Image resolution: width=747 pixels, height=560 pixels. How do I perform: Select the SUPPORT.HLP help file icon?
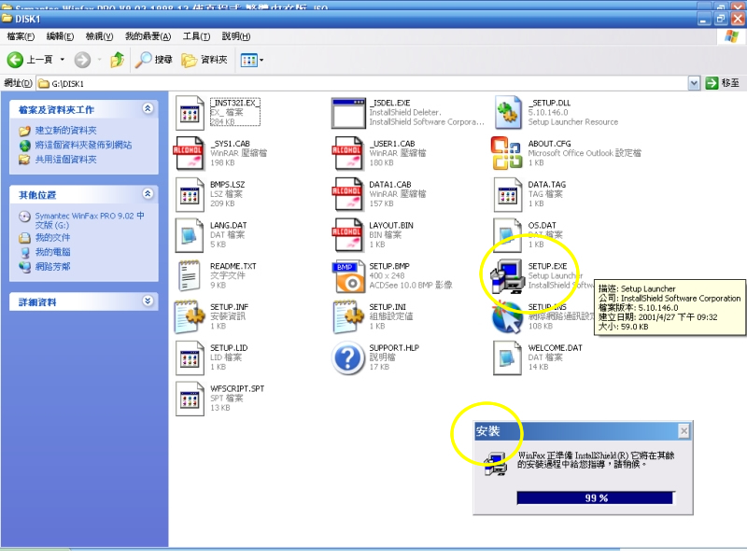tap(348, 357)
